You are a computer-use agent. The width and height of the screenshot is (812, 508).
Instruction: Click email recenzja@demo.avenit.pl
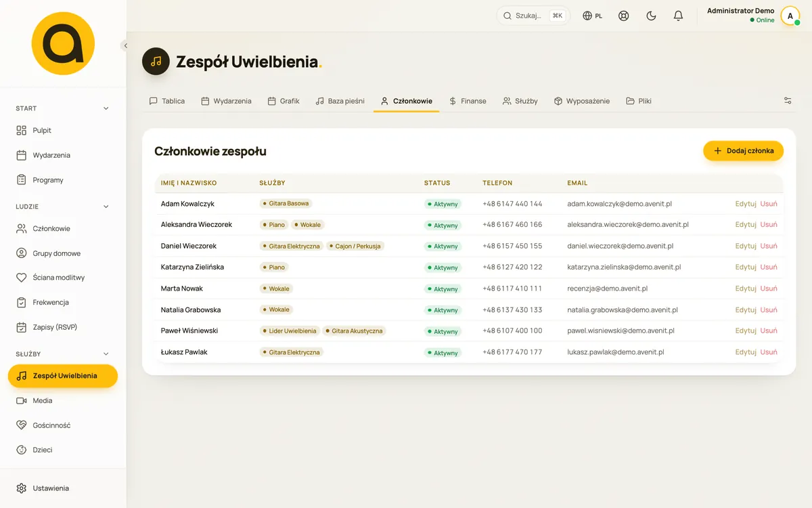pyautogui.click(x=608, y=289)
